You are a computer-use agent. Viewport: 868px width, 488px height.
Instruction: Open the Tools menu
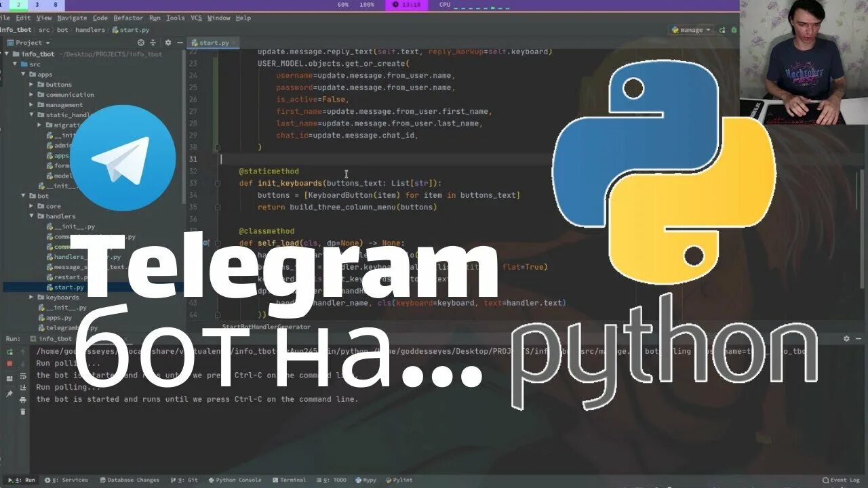pos(175,18)
